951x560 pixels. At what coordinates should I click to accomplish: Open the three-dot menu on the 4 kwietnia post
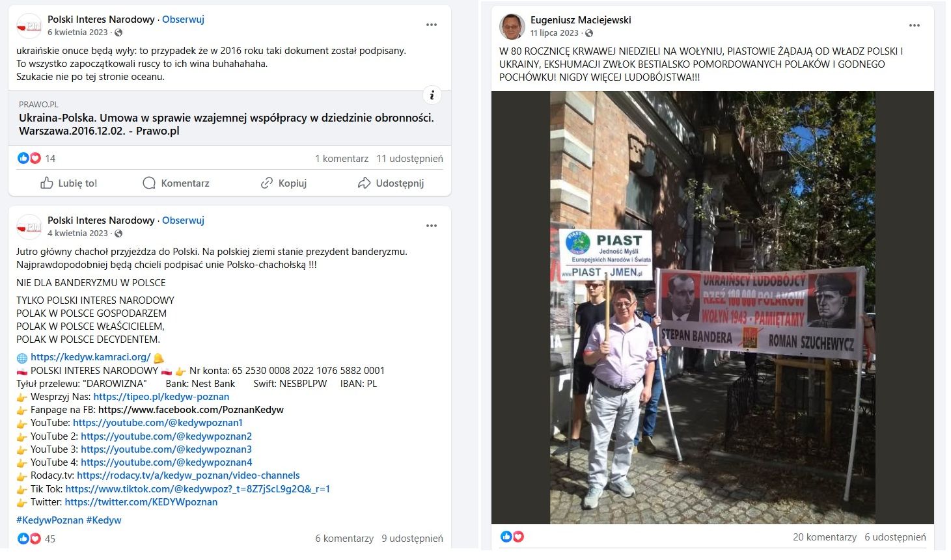click(432, 226)
